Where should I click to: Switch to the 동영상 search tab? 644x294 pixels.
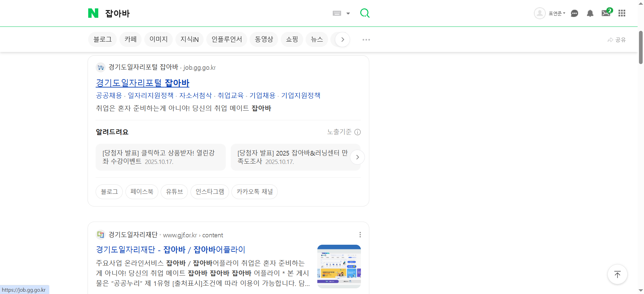(264, 39)
